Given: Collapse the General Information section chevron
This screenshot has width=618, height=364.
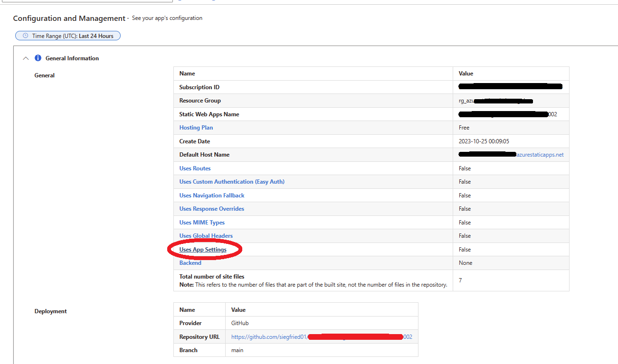Looking at the screenshot, I should [x=26, y=58].
